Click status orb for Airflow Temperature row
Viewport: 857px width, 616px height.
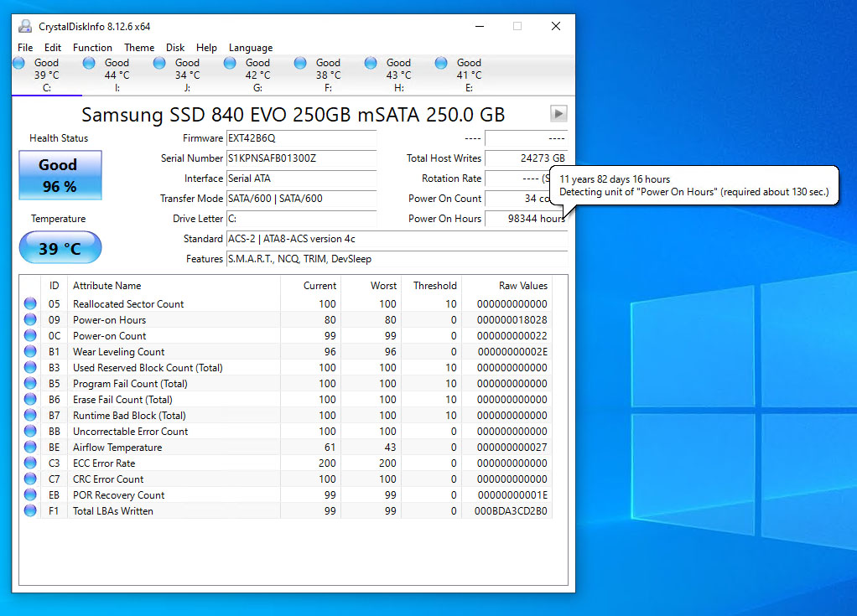point(31,448)
